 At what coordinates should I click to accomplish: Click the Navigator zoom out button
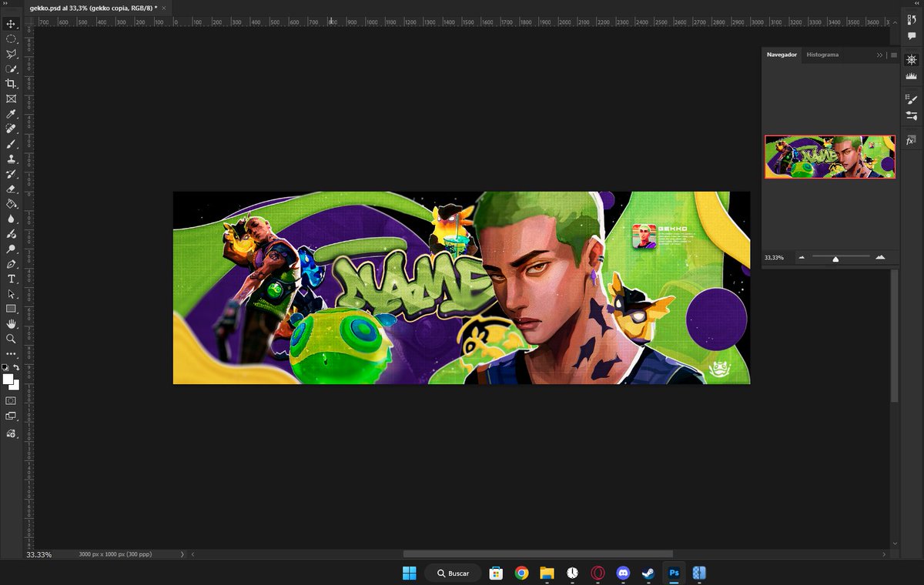802,257
